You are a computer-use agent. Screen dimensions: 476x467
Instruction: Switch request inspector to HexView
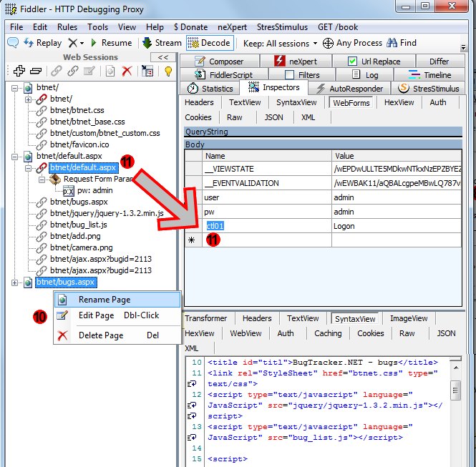tap(399, 102)
